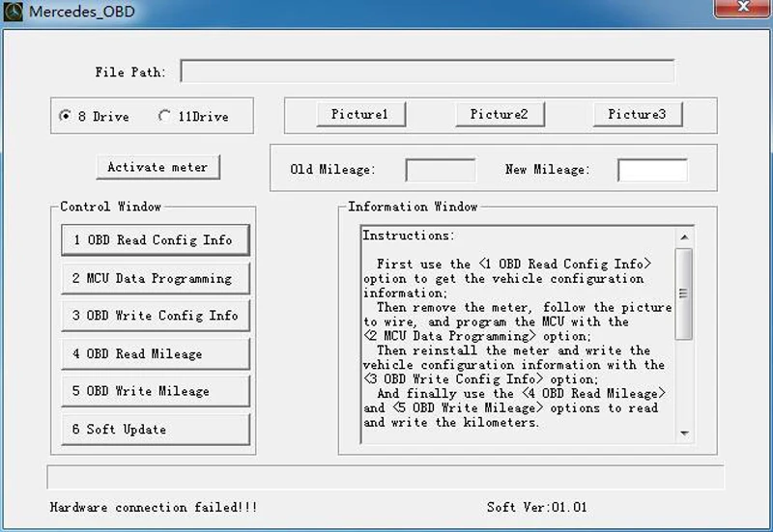Viewport: 773px width, 532px height.
Task: Click 5 OBD Write Mileage button
Action: pos(156,391)
